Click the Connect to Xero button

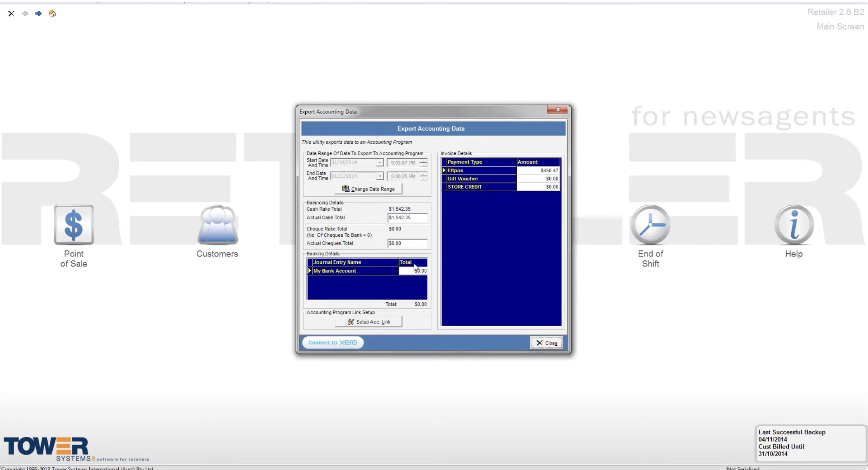pyautogui.click(x=332, y=342)
